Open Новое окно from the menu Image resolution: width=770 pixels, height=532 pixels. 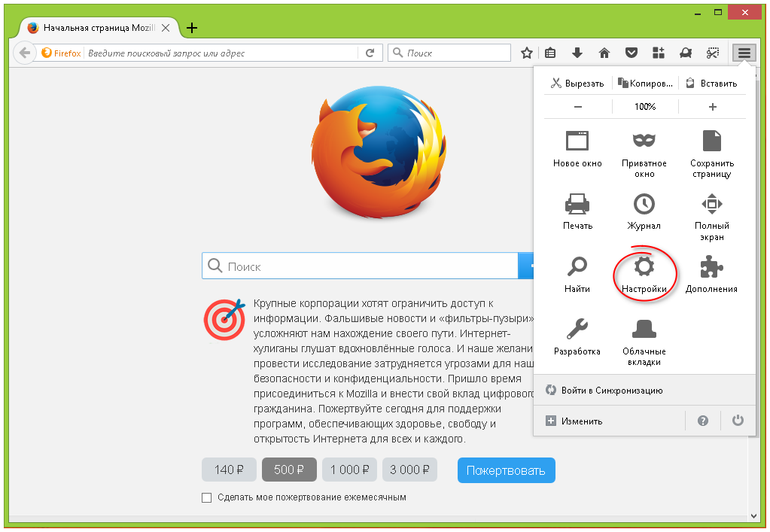[x=577, y=149]
